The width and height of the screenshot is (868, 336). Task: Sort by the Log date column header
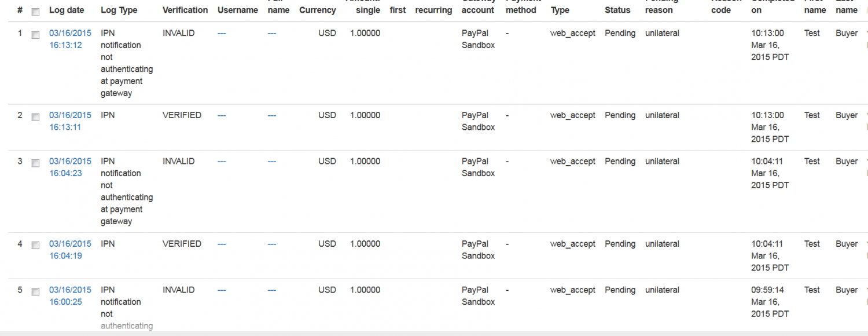pyautogui.click(x=67, y=10)
